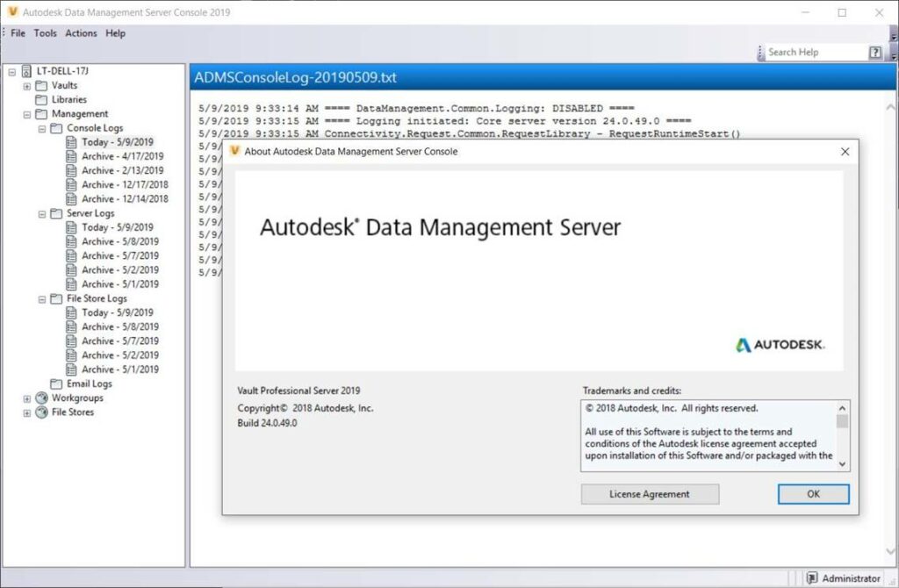
Task: Collapse the File Store Logs node
Action: 42,300
